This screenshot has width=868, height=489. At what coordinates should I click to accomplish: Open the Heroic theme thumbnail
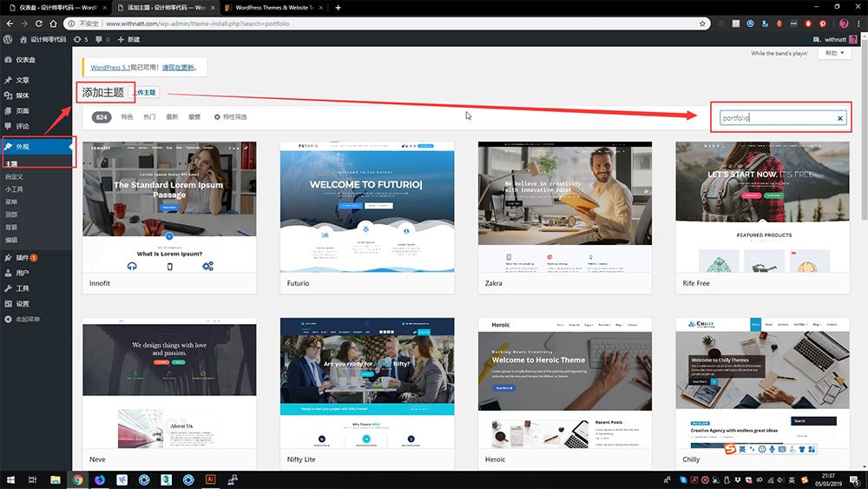click(x=565, y=383)
